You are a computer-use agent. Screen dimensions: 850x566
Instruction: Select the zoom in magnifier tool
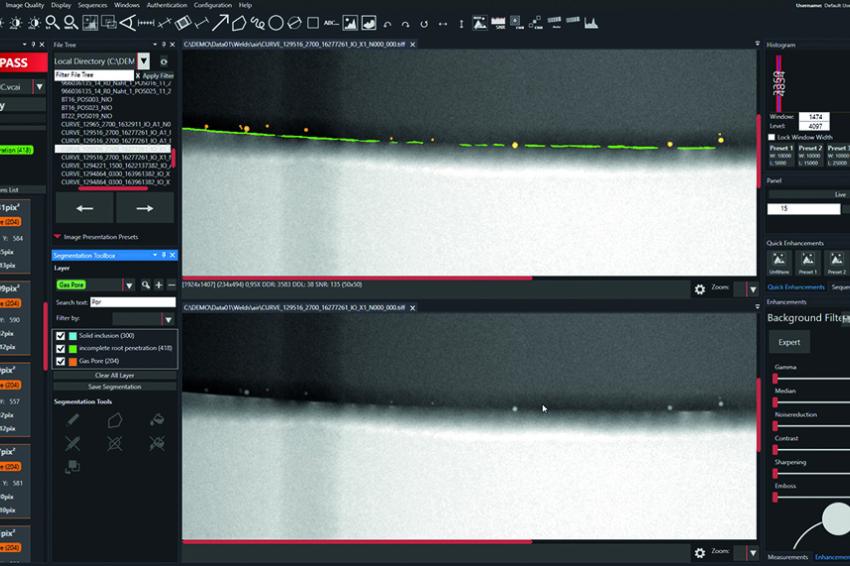pyautogui.click(x=52, y=23)
